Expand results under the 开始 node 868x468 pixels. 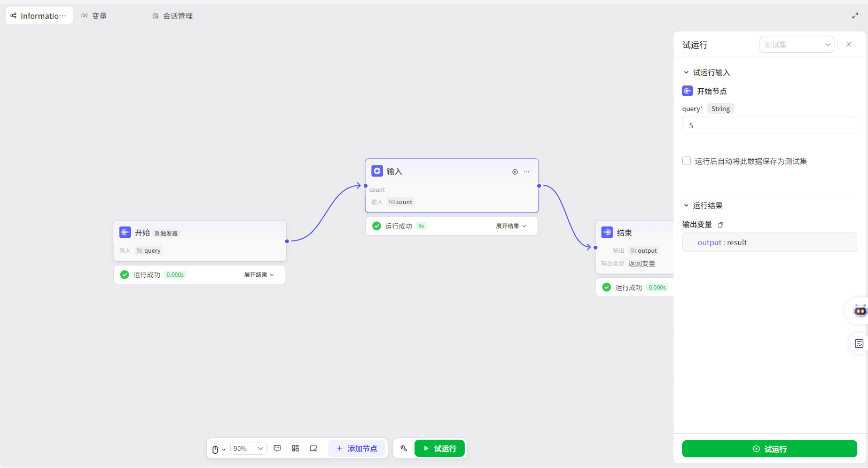pos(259,275)
